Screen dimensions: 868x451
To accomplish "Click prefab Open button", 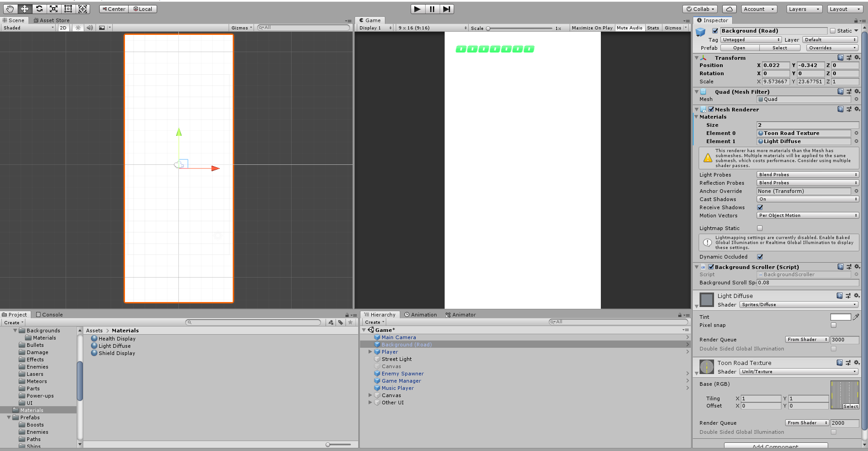I will pyautogui.click(x=739, y=48).
